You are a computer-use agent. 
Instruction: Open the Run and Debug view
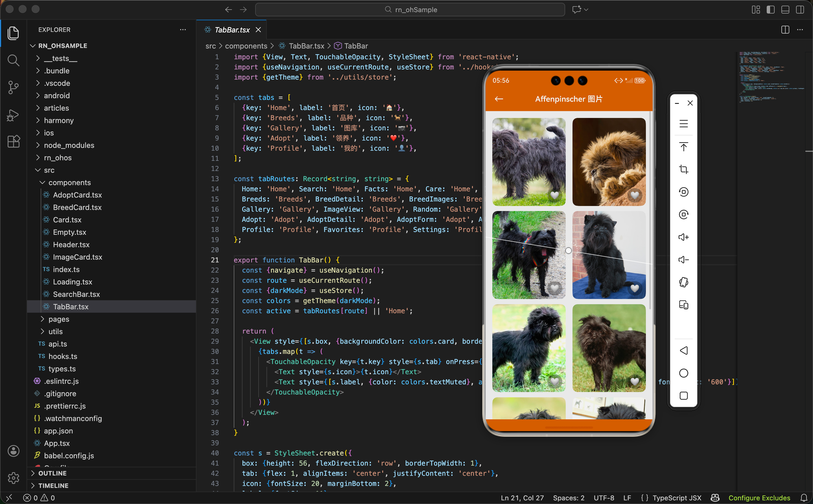pyautogui.click(x=13, y=115)
